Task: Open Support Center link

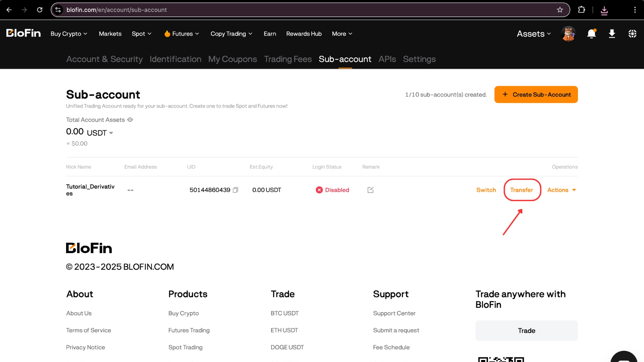Action: pyautogui.click(x=394, y=313)
